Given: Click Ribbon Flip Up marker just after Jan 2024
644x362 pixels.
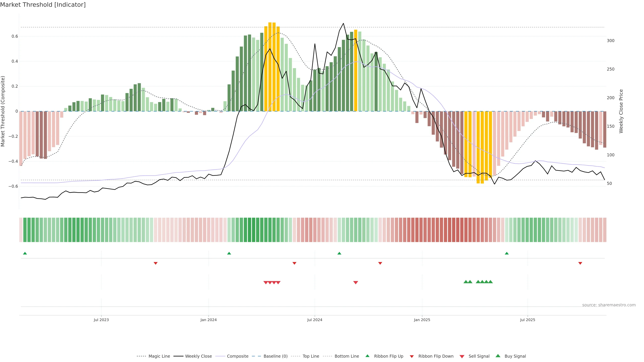Looking at the screenshot, I should [229, 253].
